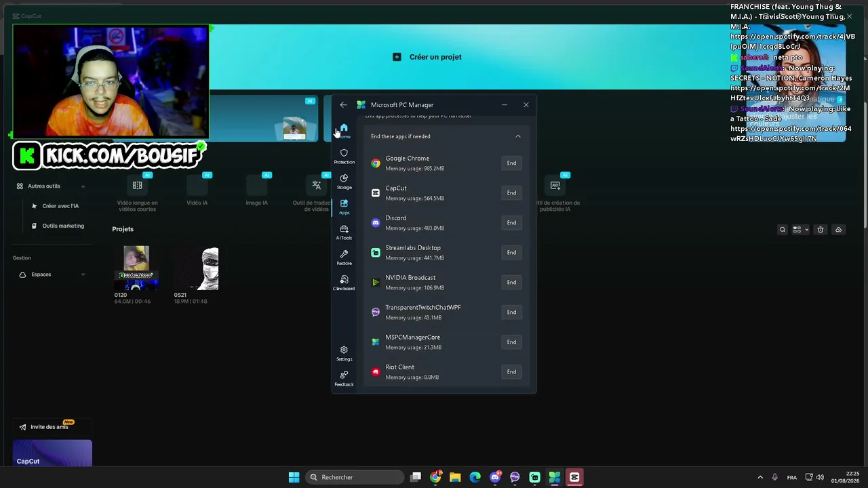Open PC Manager Settings gear

pos(344,353)
